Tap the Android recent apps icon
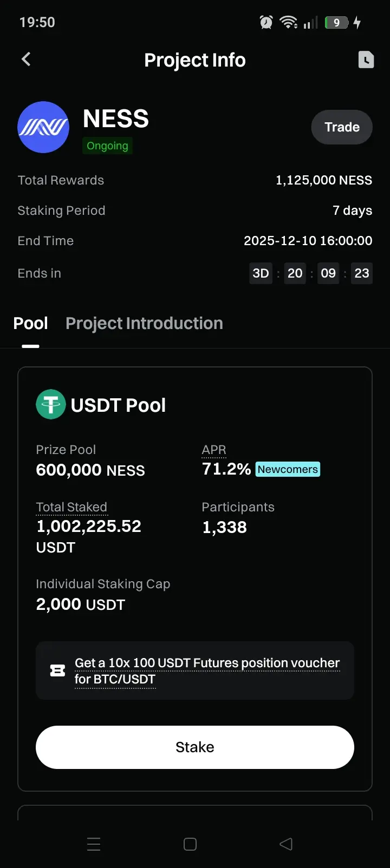 point(94,844)
